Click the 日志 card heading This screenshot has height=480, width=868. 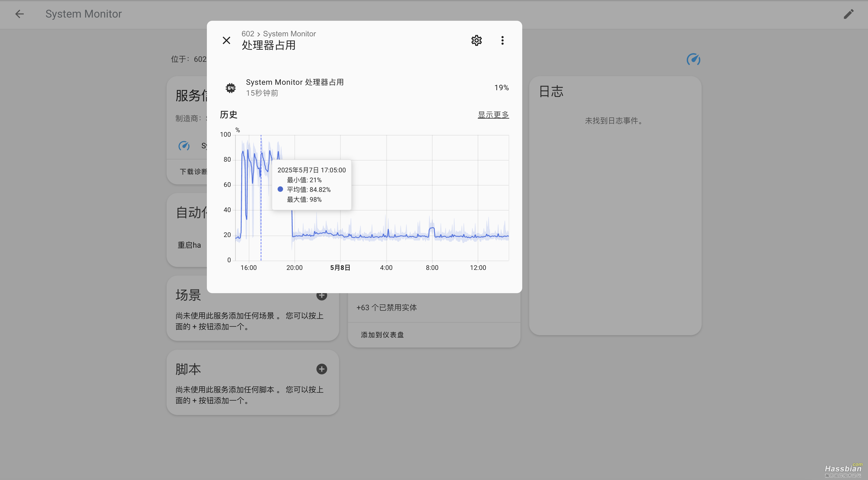pos(551,91)
